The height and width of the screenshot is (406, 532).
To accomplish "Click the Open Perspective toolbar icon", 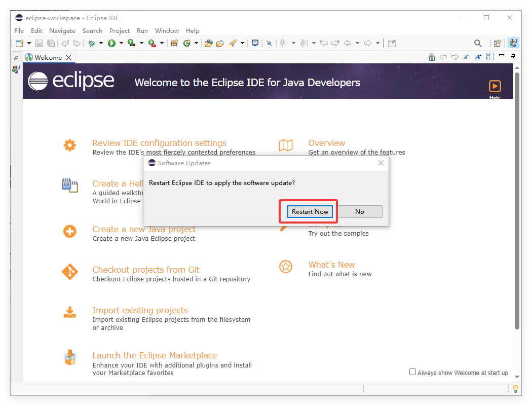I will [x=497, y=43].
